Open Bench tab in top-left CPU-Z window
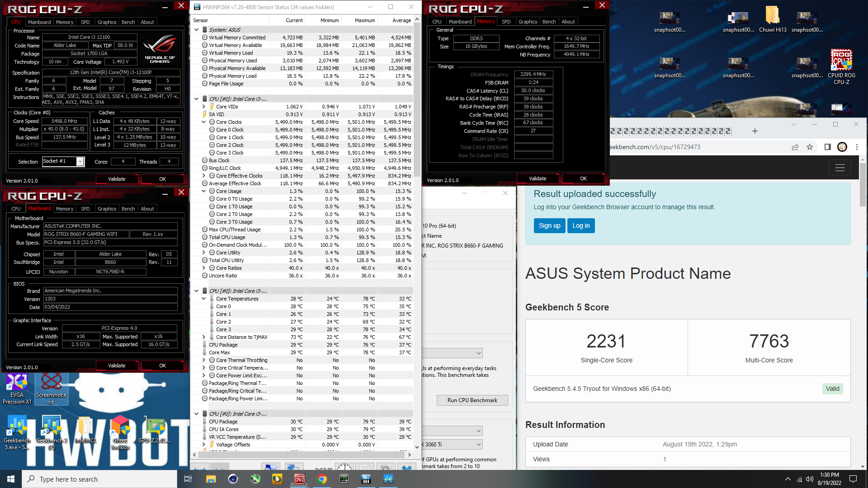 pos(128,22)
